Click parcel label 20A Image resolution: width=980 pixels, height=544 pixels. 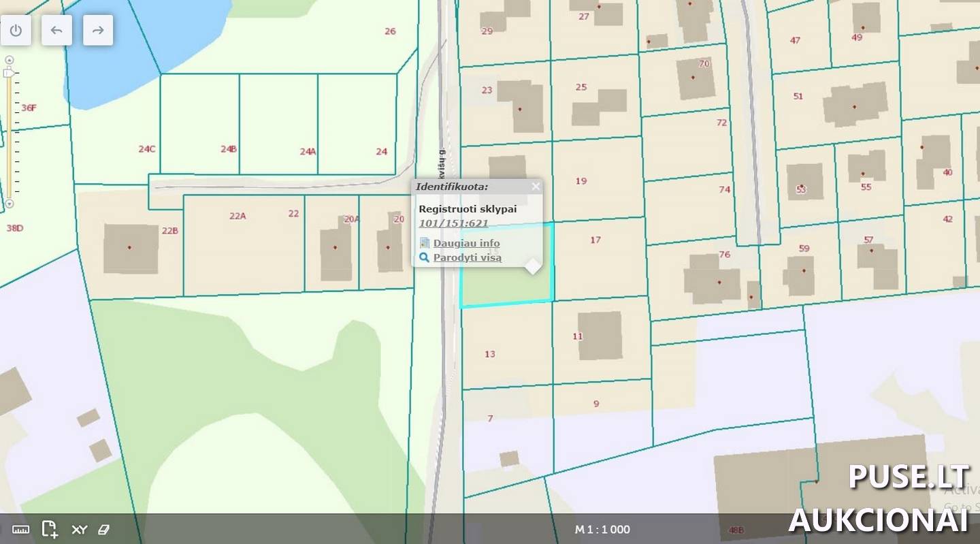pos(351,219)
